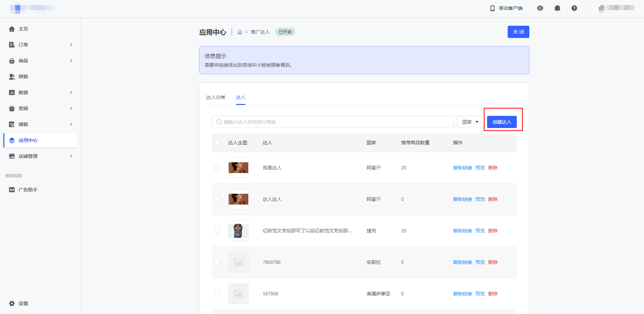Tick the checkbox for the 捷克 row
Image resolution: width=644 pixels, height=314 pixels.
(217, 231)
